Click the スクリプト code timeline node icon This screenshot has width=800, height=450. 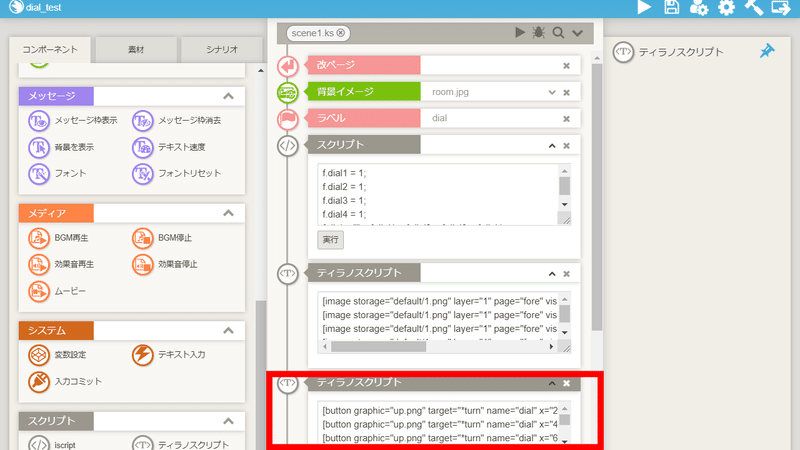coord(288,146)
